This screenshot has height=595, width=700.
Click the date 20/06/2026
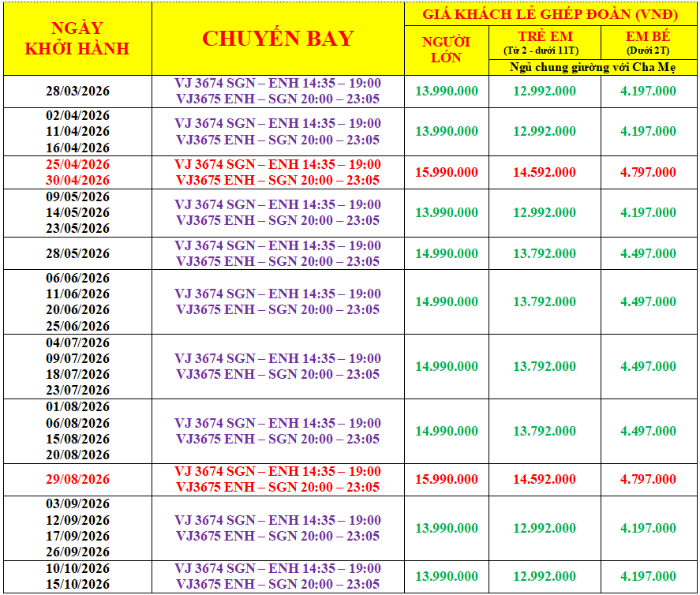(77, 310)
